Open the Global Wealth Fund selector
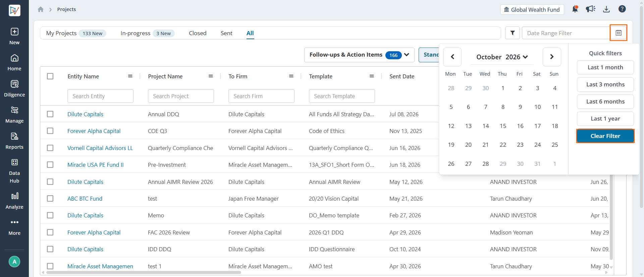Viewport: 644px width, 277px height. [x=532, y=9]
